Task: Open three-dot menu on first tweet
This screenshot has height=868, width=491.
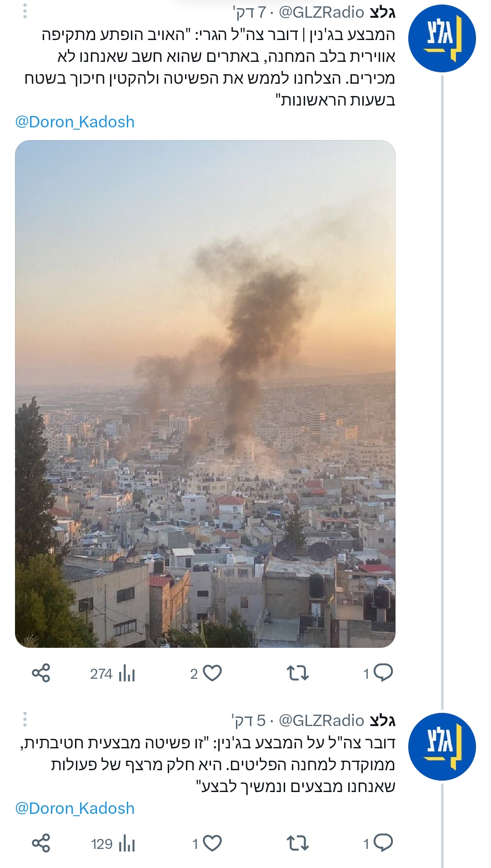Action: [x=25, y=11]
